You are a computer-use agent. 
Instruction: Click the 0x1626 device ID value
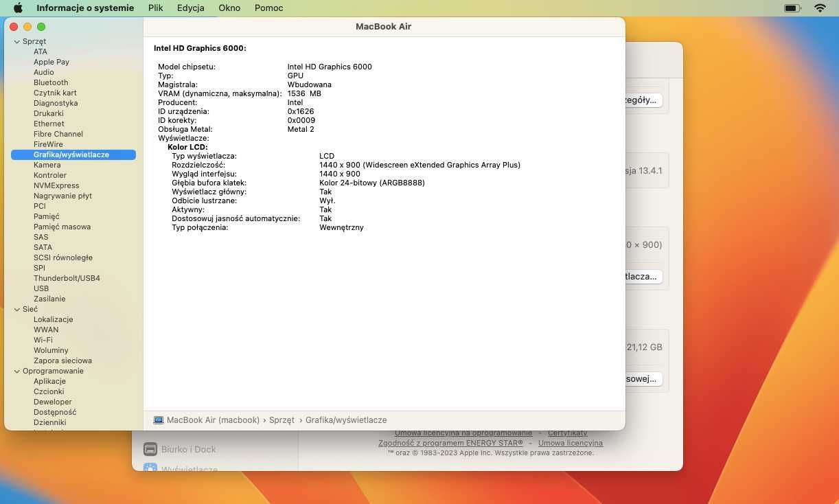[x=301, y=111]
